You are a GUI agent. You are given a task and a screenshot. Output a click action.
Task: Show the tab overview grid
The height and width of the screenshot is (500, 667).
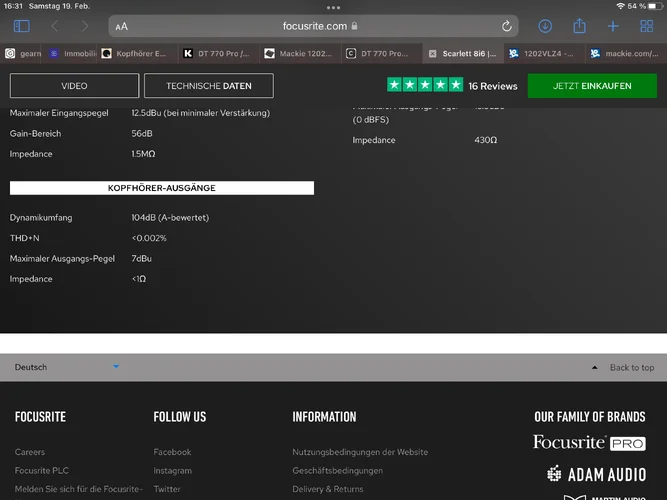(x=646, y=26)
